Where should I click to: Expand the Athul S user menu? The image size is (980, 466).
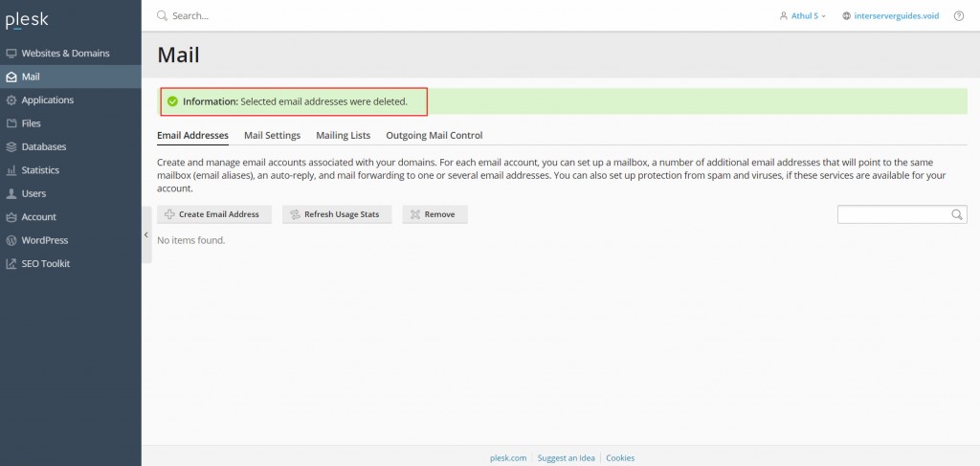[803, 16]
